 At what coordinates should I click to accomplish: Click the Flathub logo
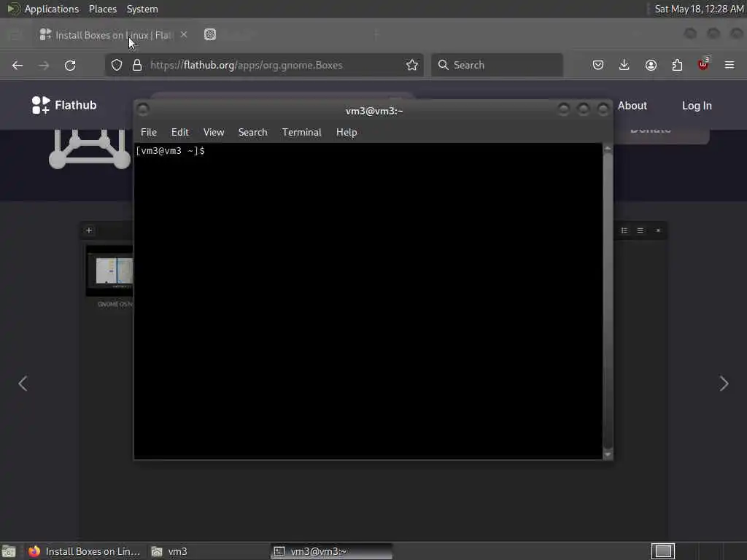coord(64,105)
